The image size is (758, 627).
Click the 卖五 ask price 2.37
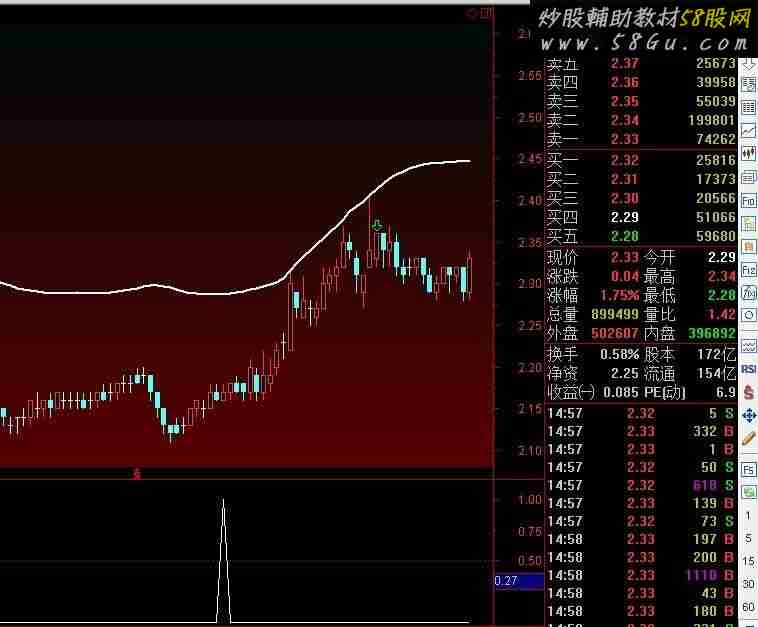pos(625,63)
